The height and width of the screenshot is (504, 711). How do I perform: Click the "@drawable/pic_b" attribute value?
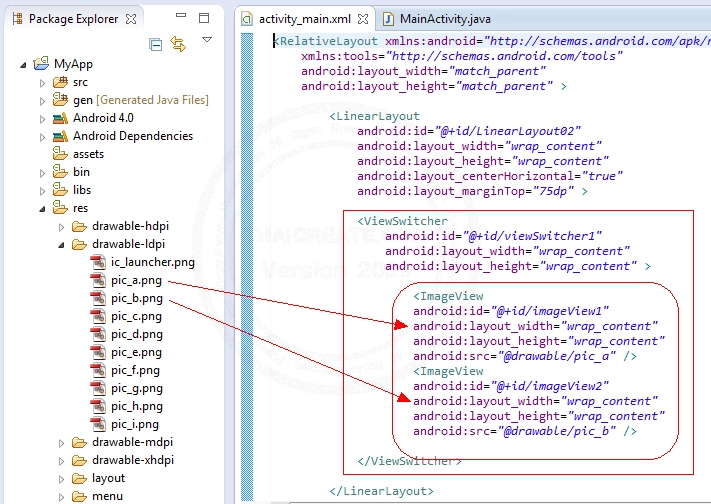pos(557,431)
